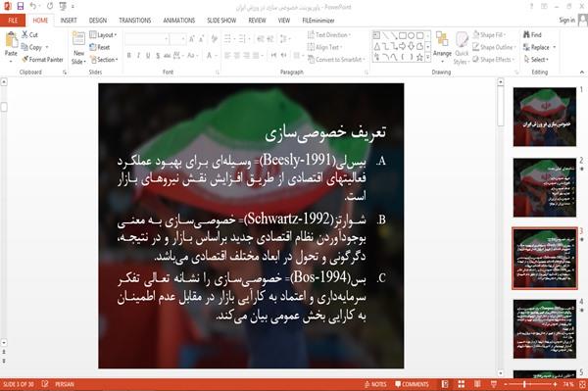Click Clear All Formatting icon
Screen dimensions: 588x391
(x=214, y=38)
